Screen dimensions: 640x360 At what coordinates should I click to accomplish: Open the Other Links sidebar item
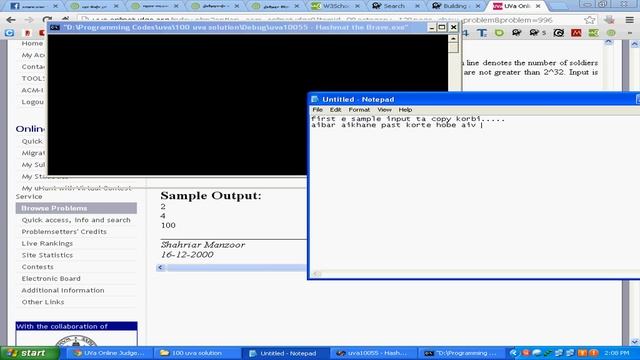(x=43, y=302)
